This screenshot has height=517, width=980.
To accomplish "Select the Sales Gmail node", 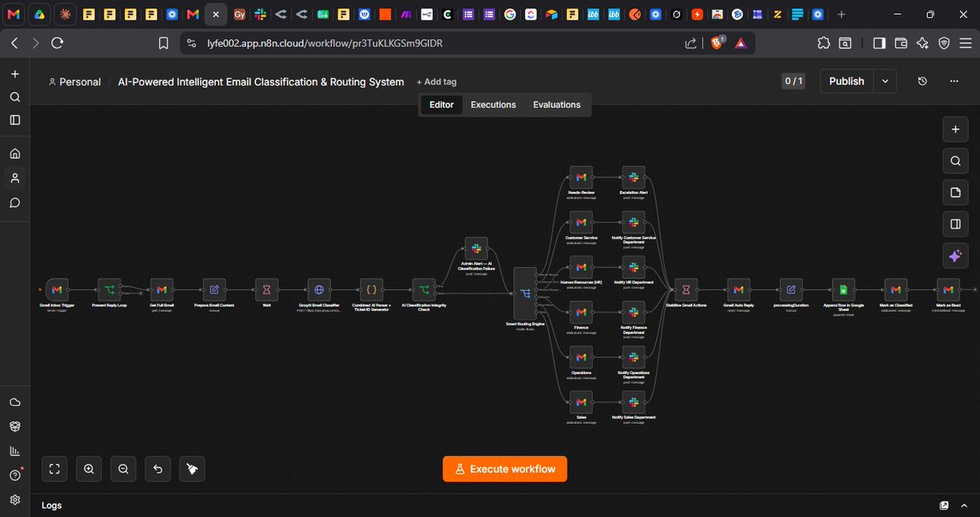I will pos(581,402).
